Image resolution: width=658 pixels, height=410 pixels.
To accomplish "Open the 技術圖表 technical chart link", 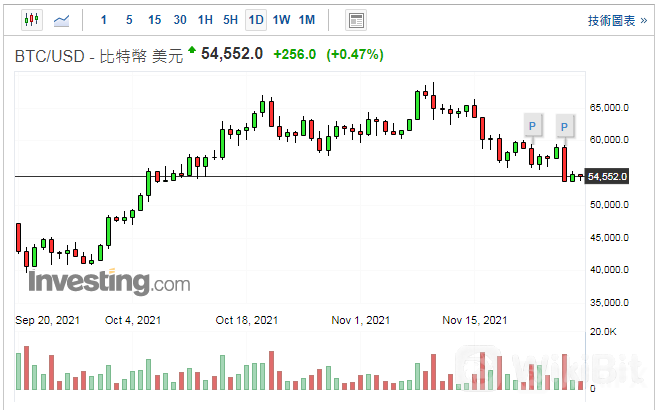I will click(x=617, y=21).
